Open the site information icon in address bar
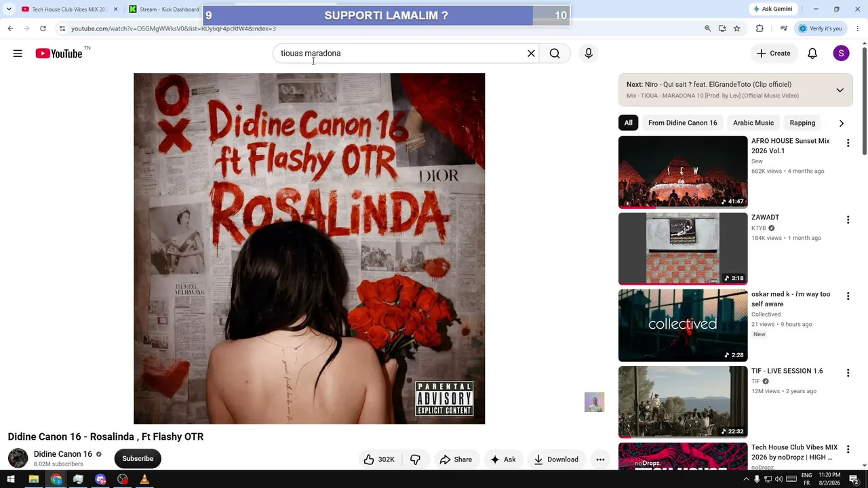868x488 pixels. pos(62,28)
